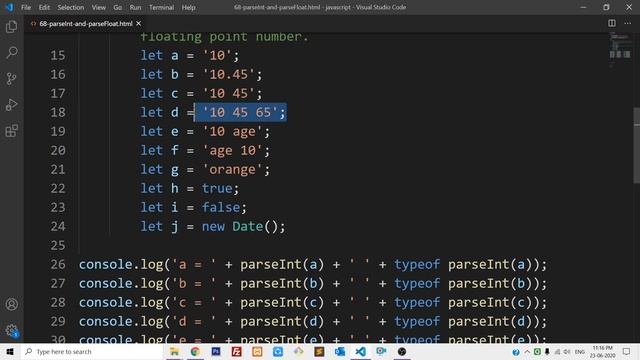Open the Edit menu
This screenshot has height=360, width=640.
(44, 7)
